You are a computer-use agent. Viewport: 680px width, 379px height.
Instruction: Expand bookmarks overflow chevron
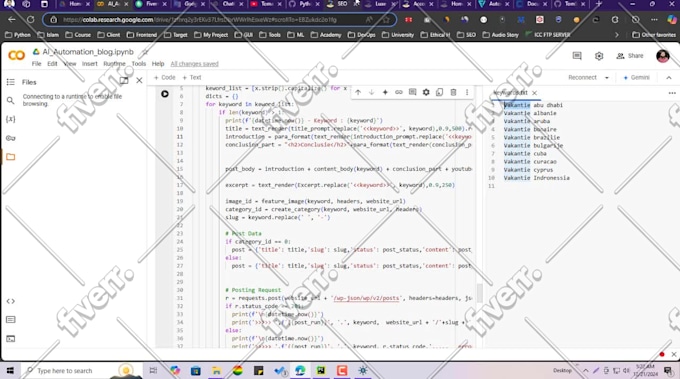click(617, 35)
